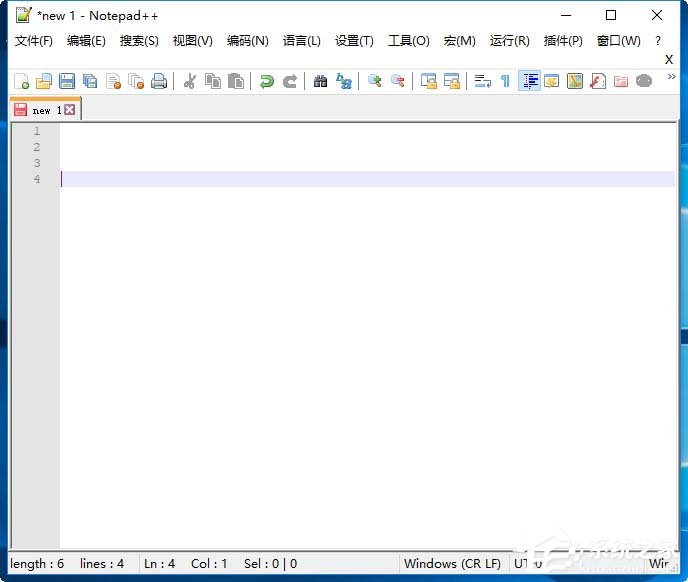Expand hidden toolbar items with the chevron

[671, 77]
